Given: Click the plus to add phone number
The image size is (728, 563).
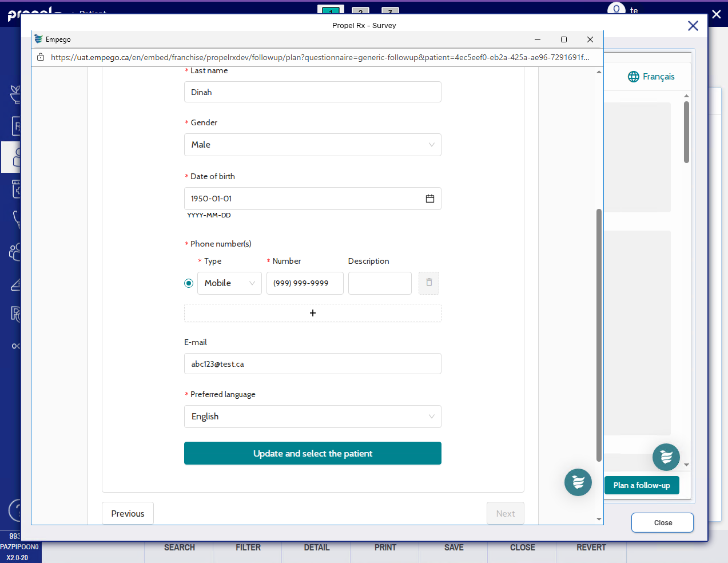Looking at the screenshot, I should pos(312,313).
